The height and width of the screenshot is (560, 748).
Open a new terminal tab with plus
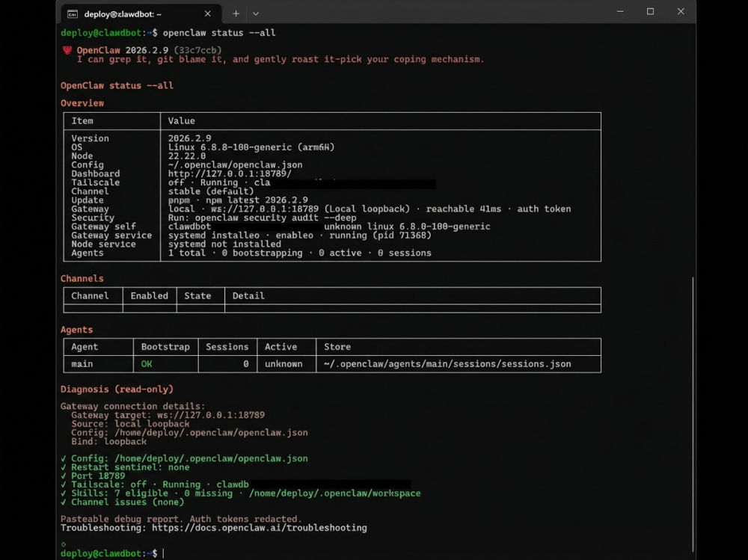[x=236, y=14]
